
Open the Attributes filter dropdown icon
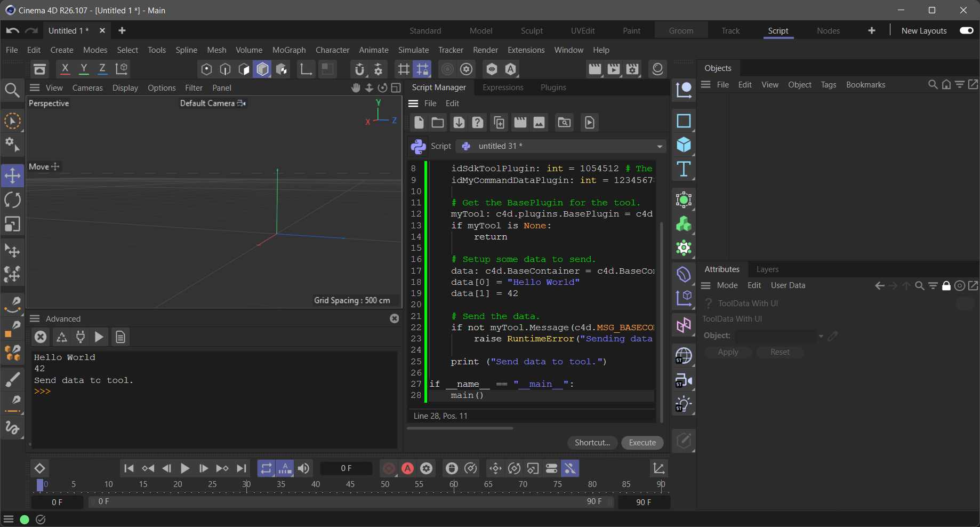pyautogui.click(x=933, y=285)
